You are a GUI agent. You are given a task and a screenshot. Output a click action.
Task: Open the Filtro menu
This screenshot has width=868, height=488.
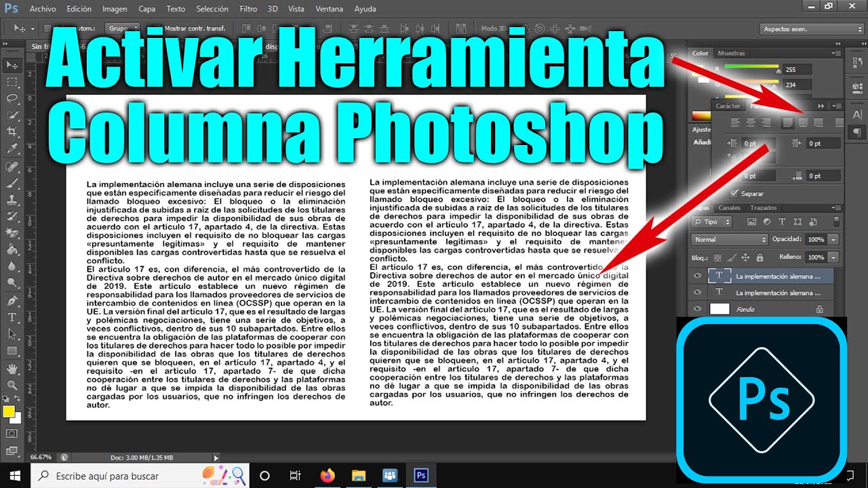point(248,9)
